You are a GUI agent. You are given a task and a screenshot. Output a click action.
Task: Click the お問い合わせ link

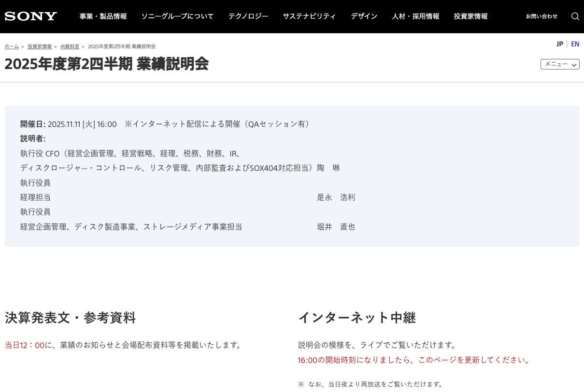[541, 16]
